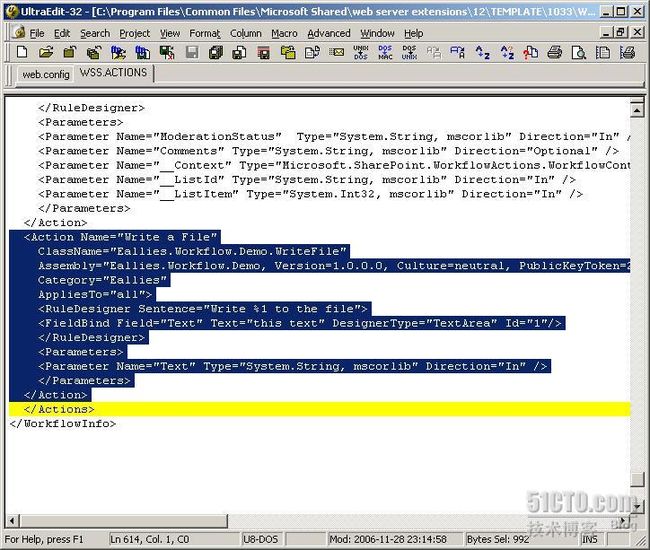Screen dimensions: 650x550
Task: Click the Parameter Name="ModerationStatus" line
Action: pos(334,137)
